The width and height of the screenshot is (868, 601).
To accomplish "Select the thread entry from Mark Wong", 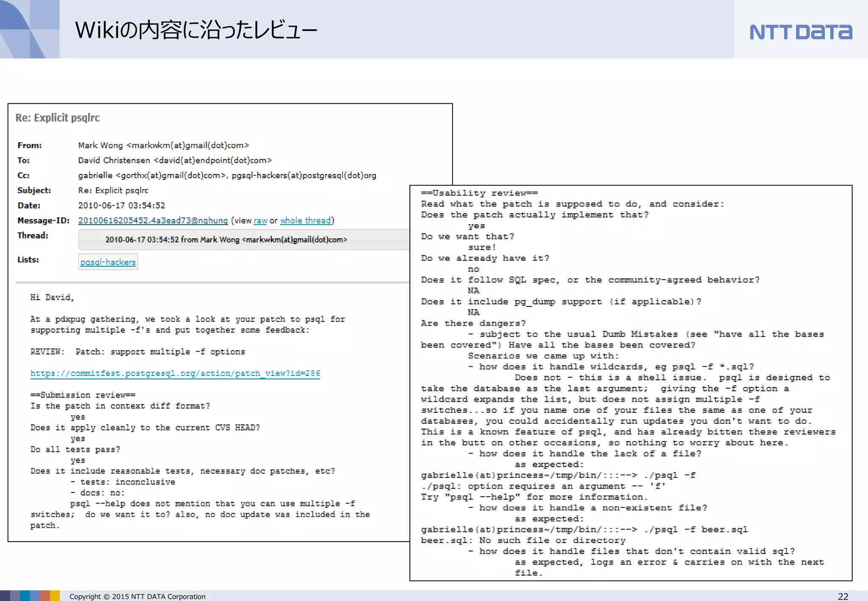I will coord(245,240).
